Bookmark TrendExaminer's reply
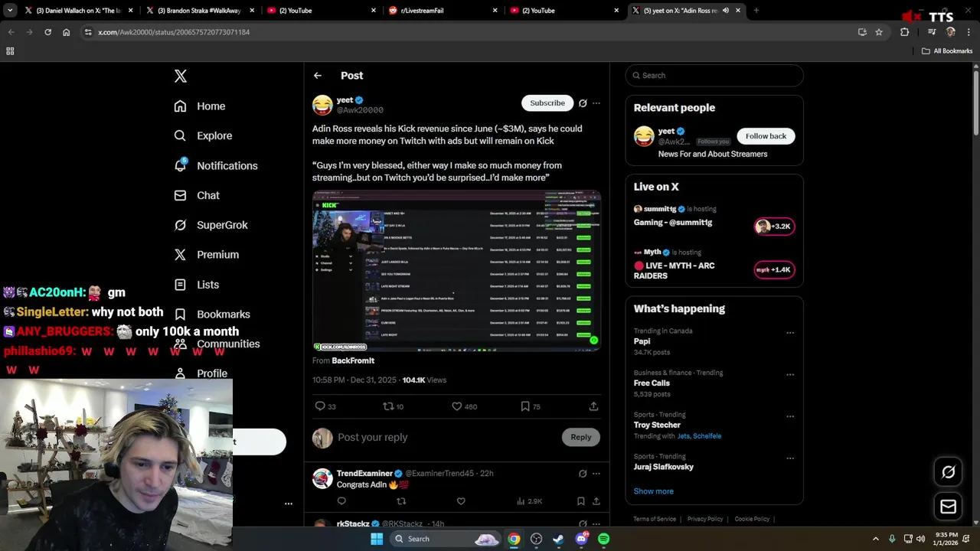The width and height of the screenshot is (980, 551). pyautogui.click(x=581, y=501)
